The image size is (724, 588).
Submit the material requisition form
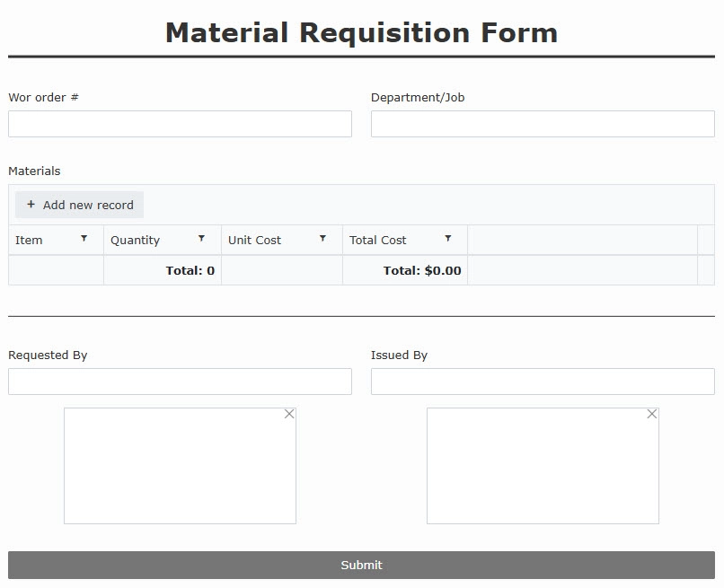pyautogui.click(x=361, y=565)
